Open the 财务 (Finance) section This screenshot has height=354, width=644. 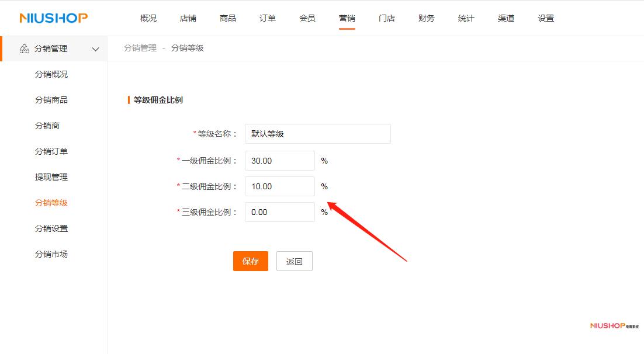pos(427,18)
